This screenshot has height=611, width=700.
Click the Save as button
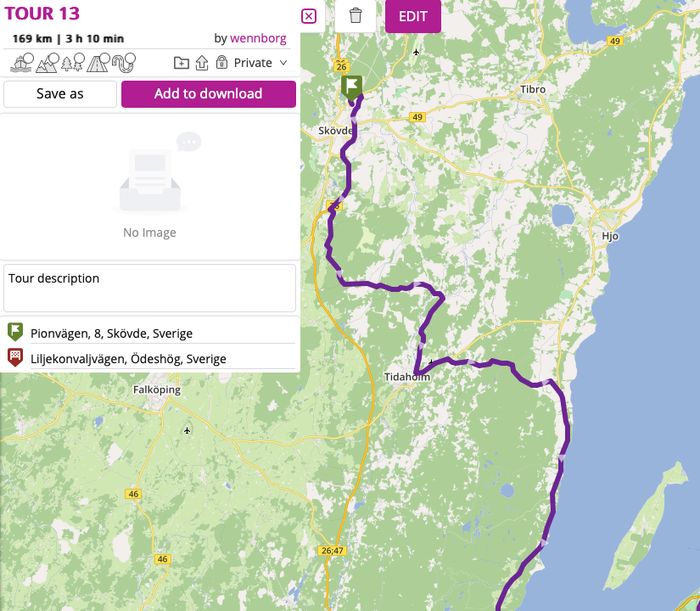coord(59,93)
